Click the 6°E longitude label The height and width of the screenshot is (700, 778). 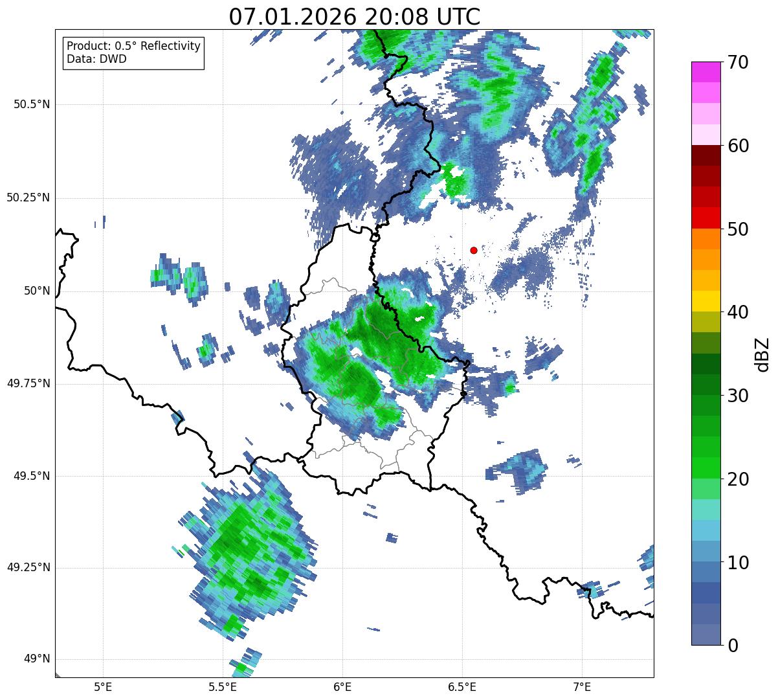(342, 686)
